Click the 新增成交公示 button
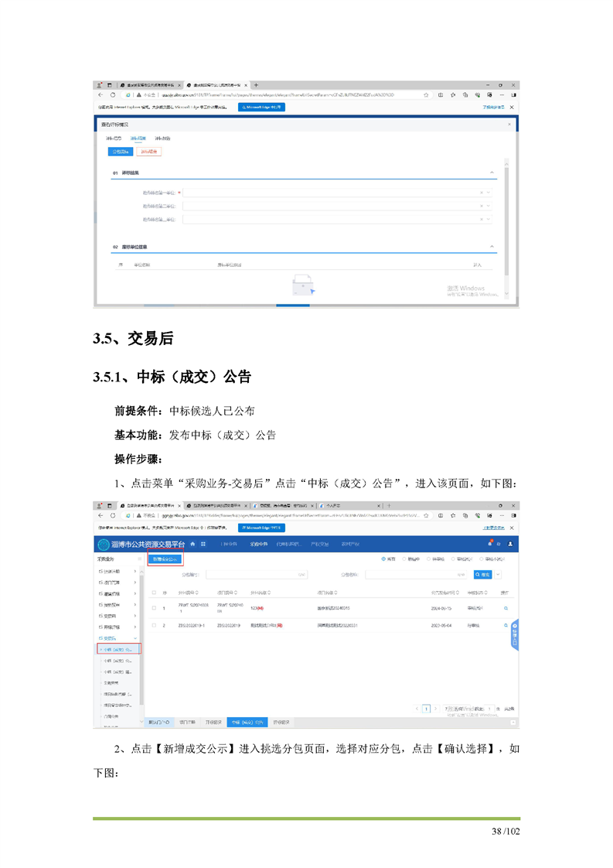613x868 pixels. [x=165, y=559]
